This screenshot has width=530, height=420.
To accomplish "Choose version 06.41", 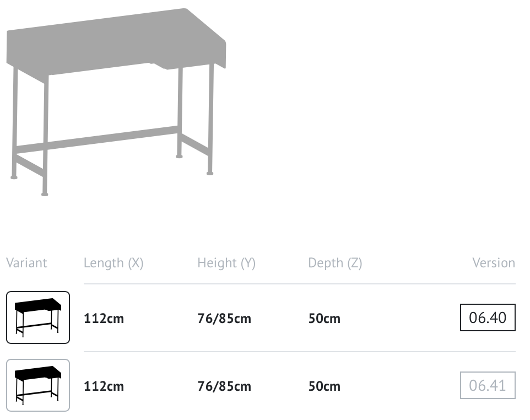I will pyautogui.click(x=488, y=385).
